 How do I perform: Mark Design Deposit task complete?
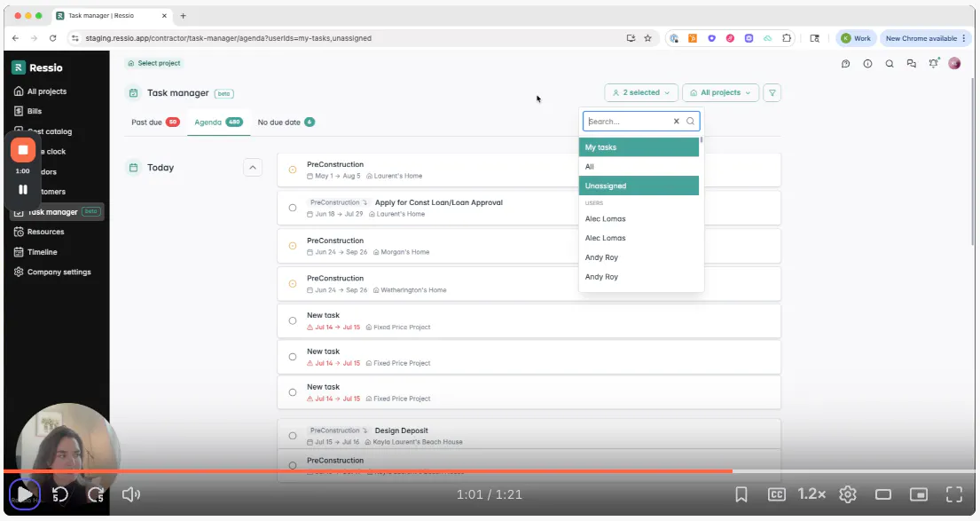[x=293, y=436]
